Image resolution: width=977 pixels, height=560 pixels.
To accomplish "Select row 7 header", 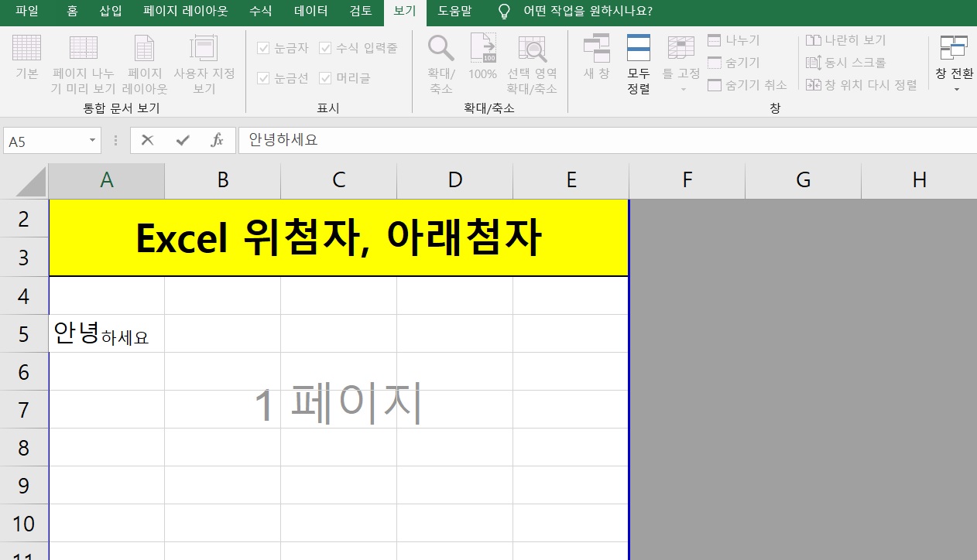I will tap(24, 410).
